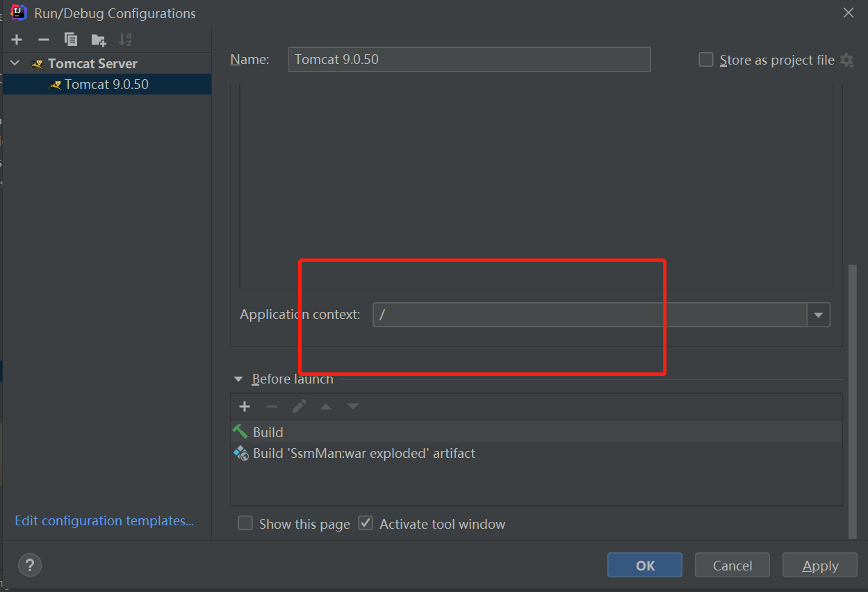Click the Cancel button
Image resolution: width=868 pixels, height=592 pixels.
pyautogui.click(x=732, y=566)
